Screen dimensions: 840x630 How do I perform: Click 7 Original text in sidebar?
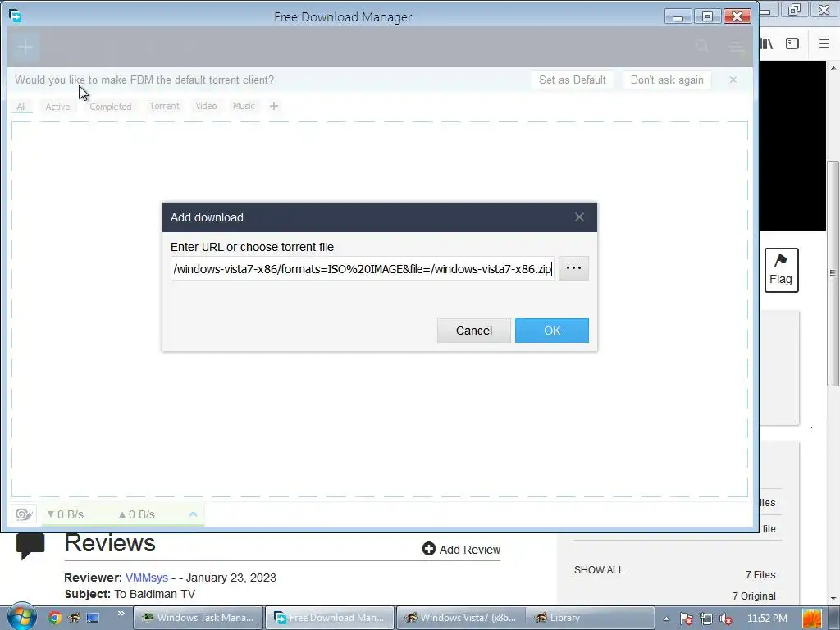tap(754, 596)
